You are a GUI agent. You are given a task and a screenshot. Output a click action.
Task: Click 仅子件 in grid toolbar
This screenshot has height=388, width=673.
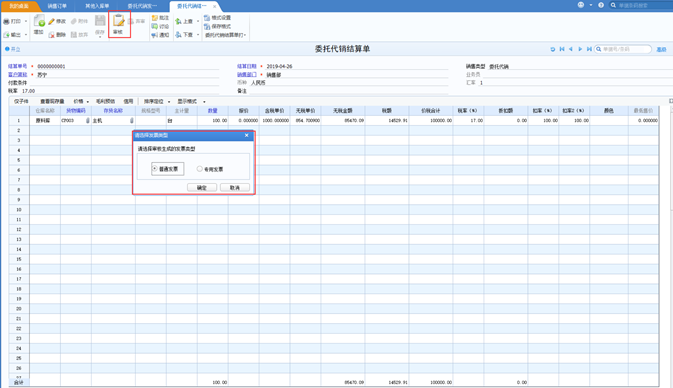[21, 102]
